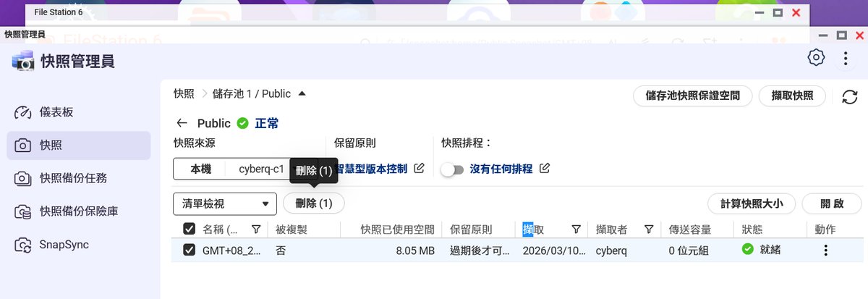This screenshot has height=299, width=868.
Task: Filter the 擷取者 column
Action: coord(649,229)
